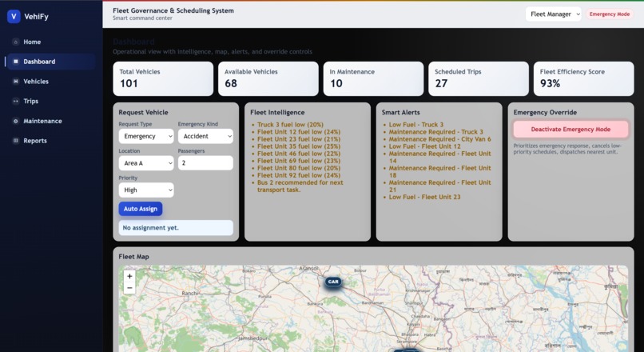This screenshot has width=644, height=352.
Task: Click the Auto Assign button
Action: 141,209
